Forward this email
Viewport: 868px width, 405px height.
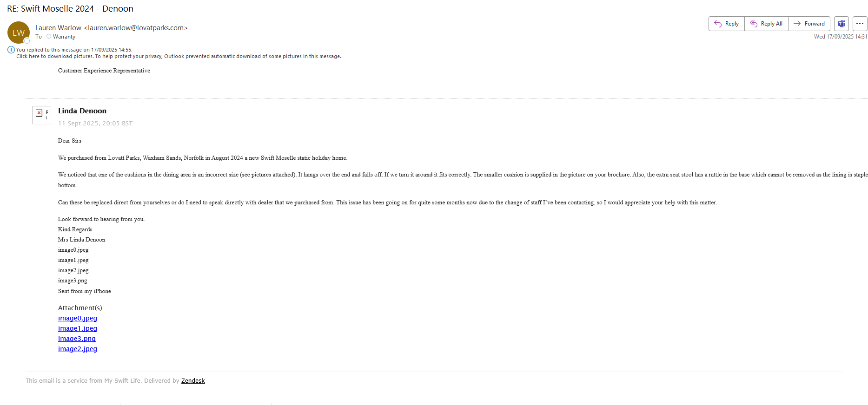click(x=809, y=24)
